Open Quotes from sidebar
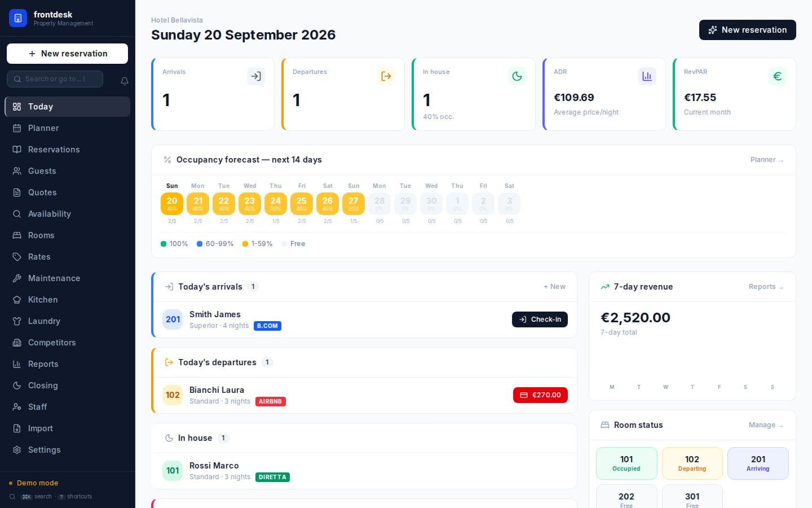The height and width of the screenshot is (508, 812). (67, 192)
